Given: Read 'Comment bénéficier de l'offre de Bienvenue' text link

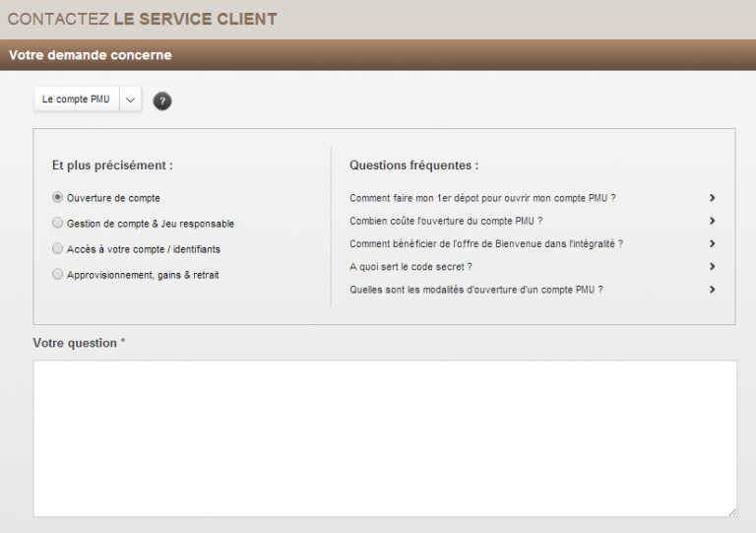Looking at the screenshot, I should (x=486, y=243).
